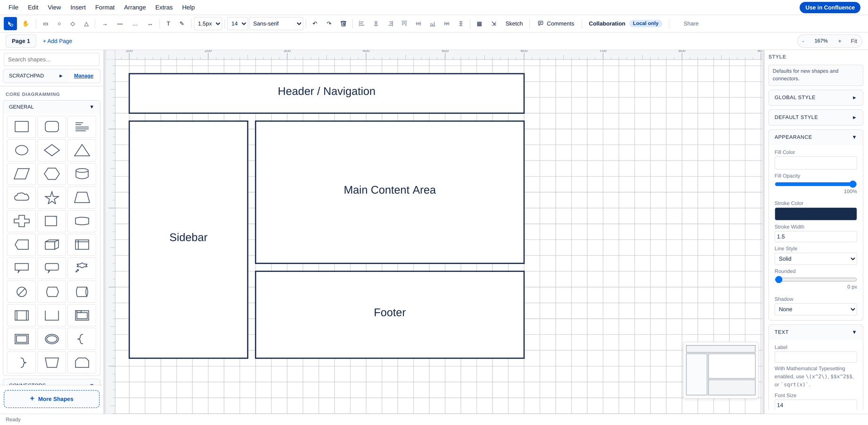Viewport: 868px width, 425px height.
Task: Select the double-headed arrow connector tool
Action: (150, 24)
